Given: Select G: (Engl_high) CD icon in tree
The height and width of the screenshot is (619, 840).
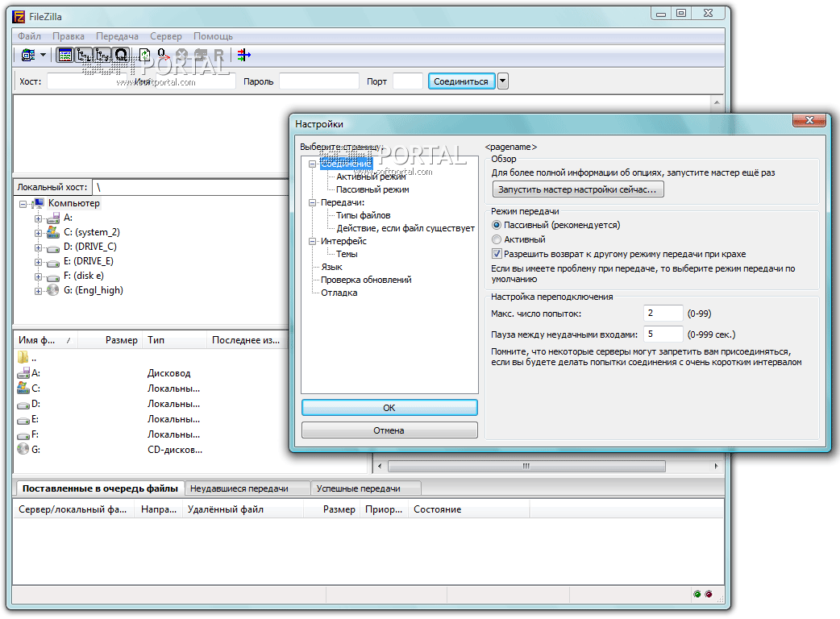Looking at the screenshot, I should pyautogui.click(x=53, y=290).
